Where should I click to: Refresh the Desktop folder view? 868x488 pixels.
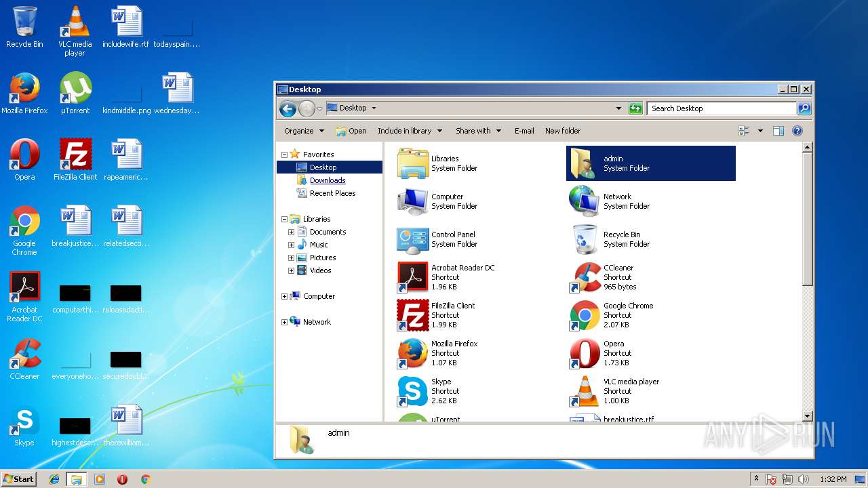point(635,108)
